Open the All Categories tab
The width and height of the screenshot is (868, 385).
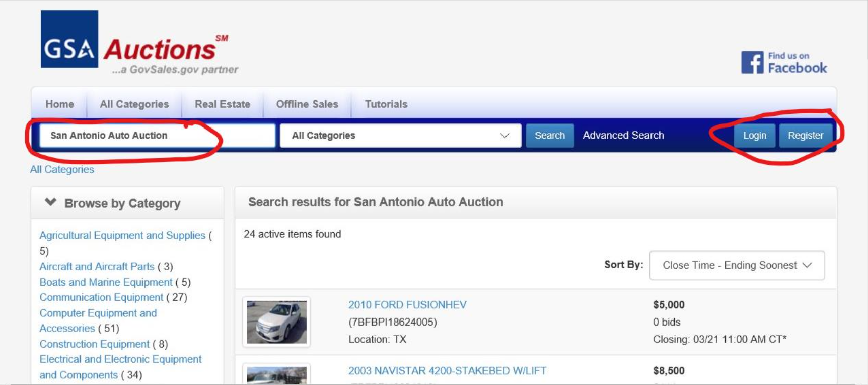[x=134, y=104]
